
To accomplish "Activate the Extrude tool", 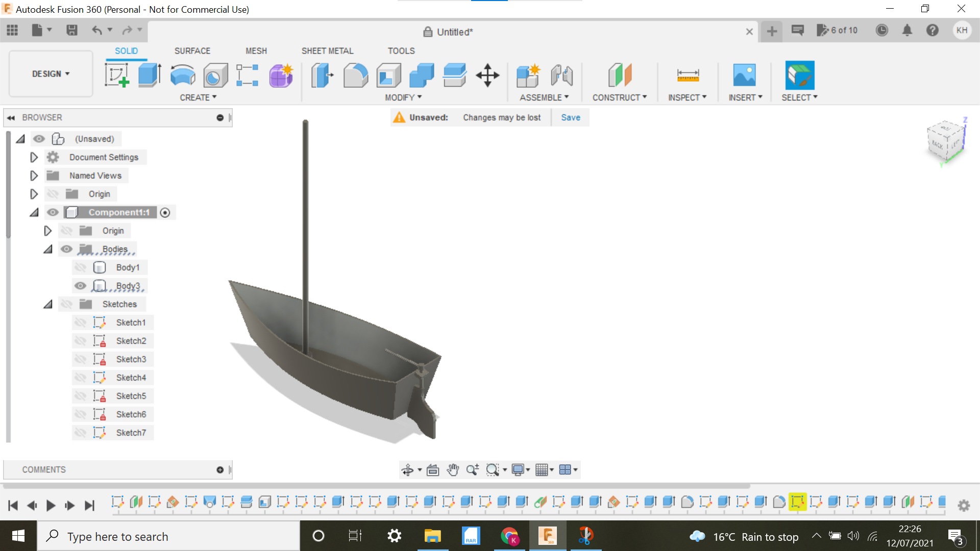I will point(149,75).
